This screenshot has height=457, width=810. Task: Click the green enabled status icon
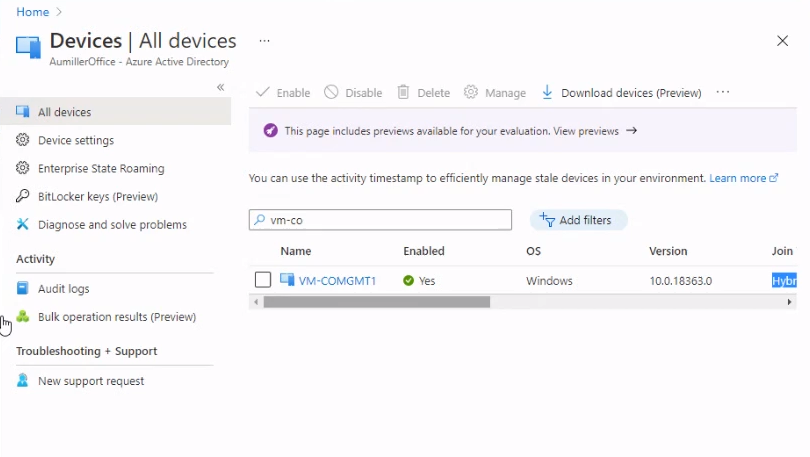click(409, 280)
